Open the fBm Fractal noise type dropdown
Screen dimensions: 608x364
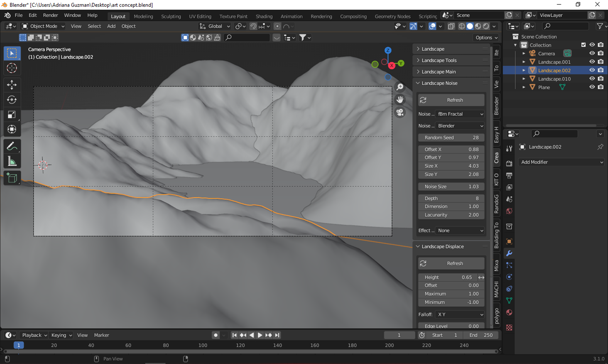(460, 114)
